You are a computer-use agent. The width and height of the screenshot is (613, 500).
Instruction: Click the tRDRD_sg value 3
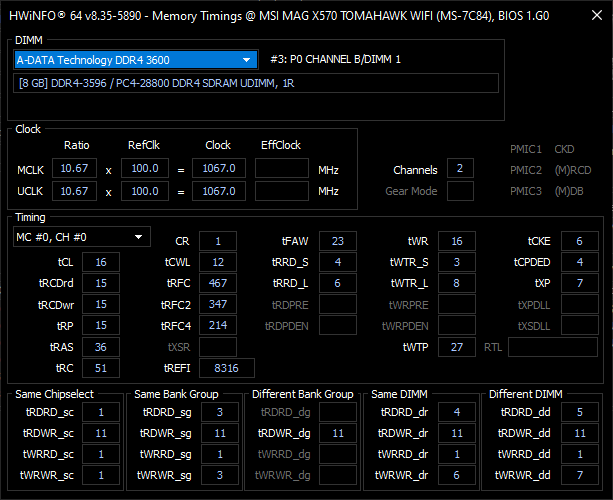point(220,412)
